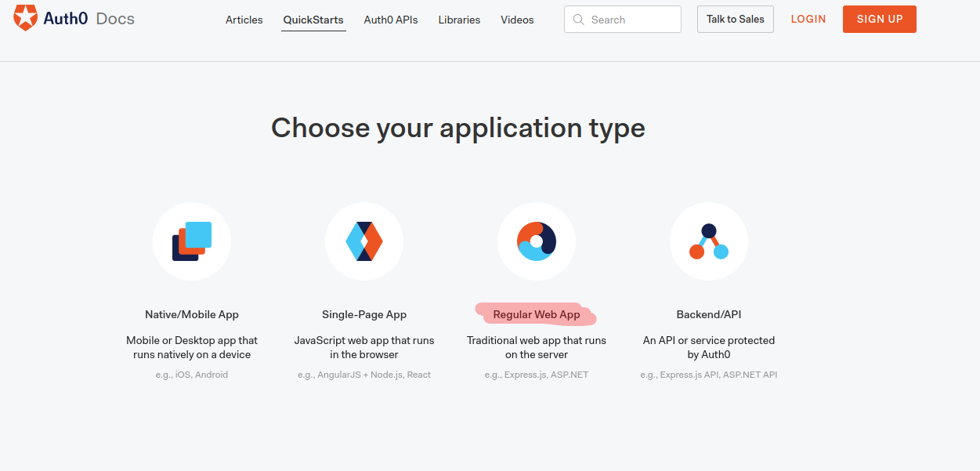
Task: Open the Auth0 APIs navigation item
Action: [x=391, y=20]
